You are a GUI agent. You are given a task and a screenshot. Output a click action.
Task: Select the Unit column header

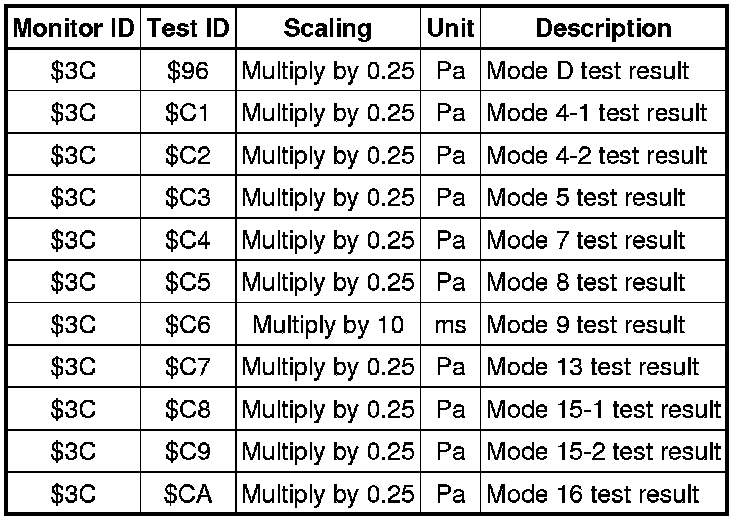450,29
